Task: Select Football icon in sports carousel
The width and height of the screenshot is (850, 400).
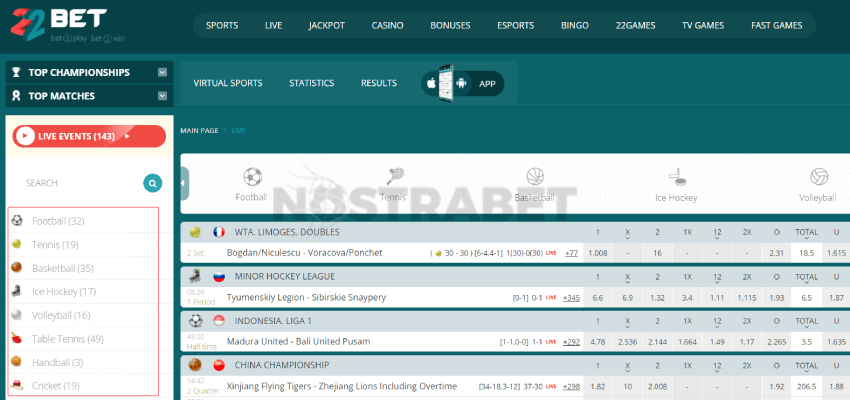Action: click(252, 177)
